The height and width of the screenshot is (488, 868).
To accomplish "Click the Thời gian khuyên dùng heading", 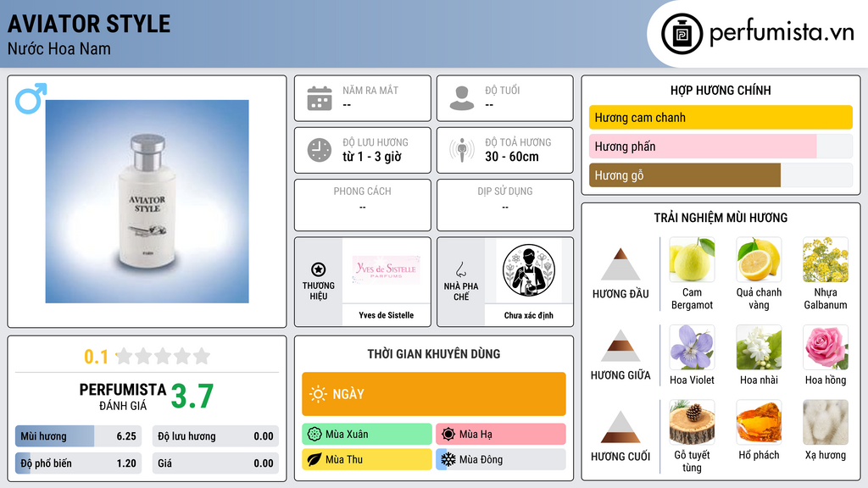I will (x=434, y=354).
